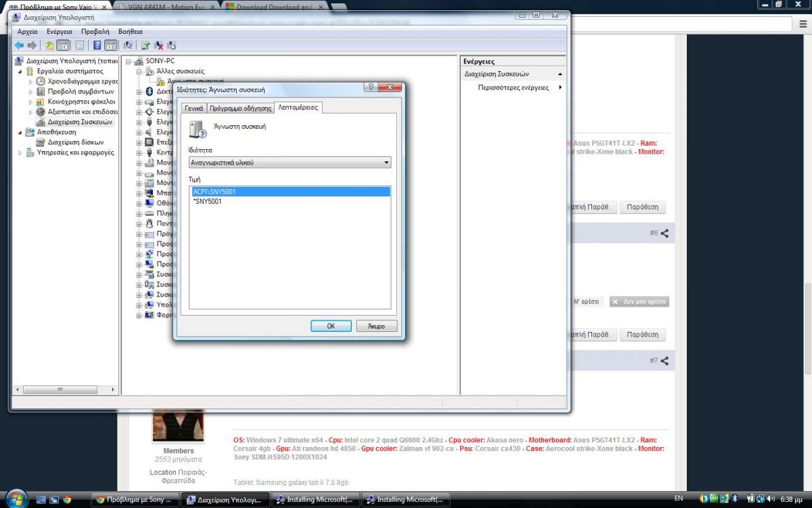Select Διαχείριση Συσκευών in left tree
The image size is (812, 508).
(x=80, y=122)
